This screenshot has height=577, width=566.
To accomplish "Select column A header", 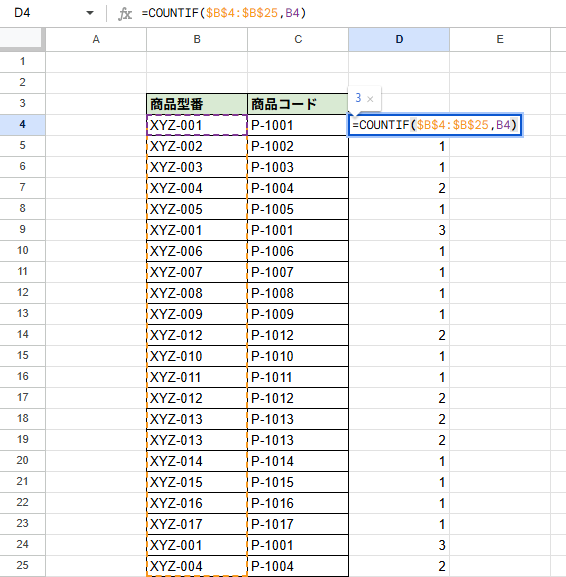I will coord(96,39).
